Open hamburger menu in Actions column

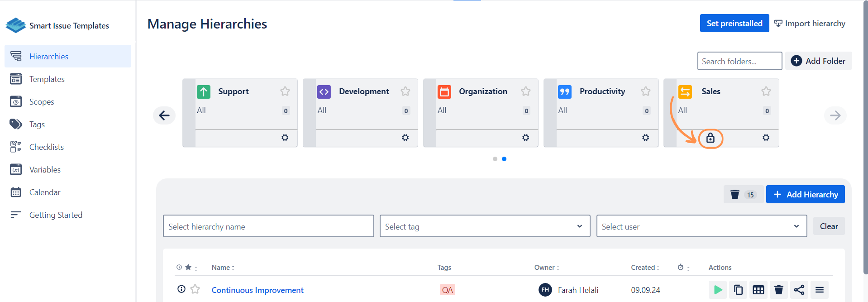[x=819, y=290]
